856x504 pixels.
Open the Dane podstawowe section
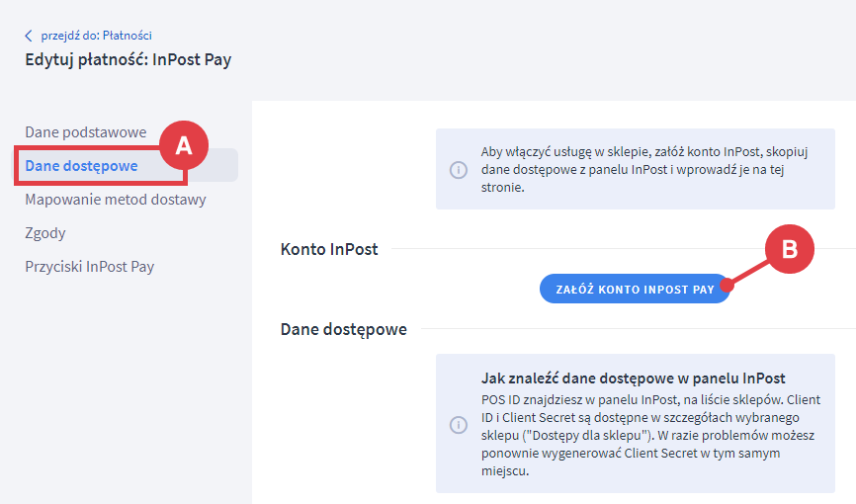85,132
